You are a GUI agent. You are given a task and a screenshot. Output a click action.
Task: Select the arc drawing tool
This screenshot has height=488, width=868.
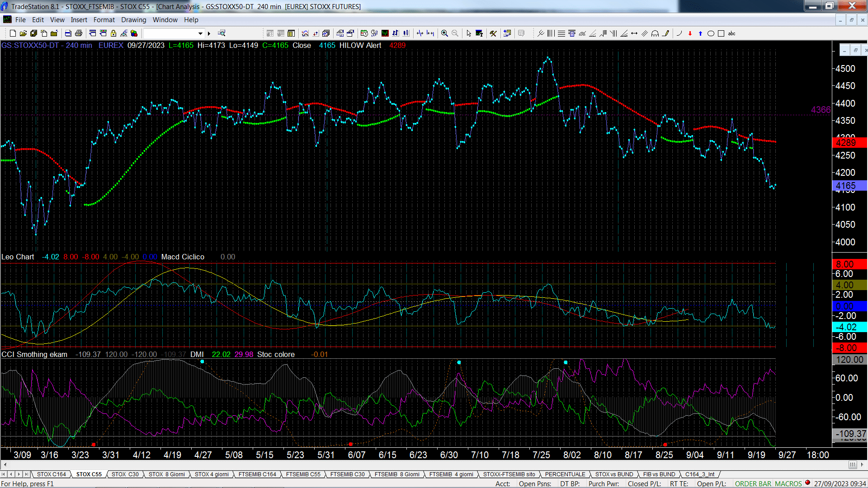click(679, 33)
